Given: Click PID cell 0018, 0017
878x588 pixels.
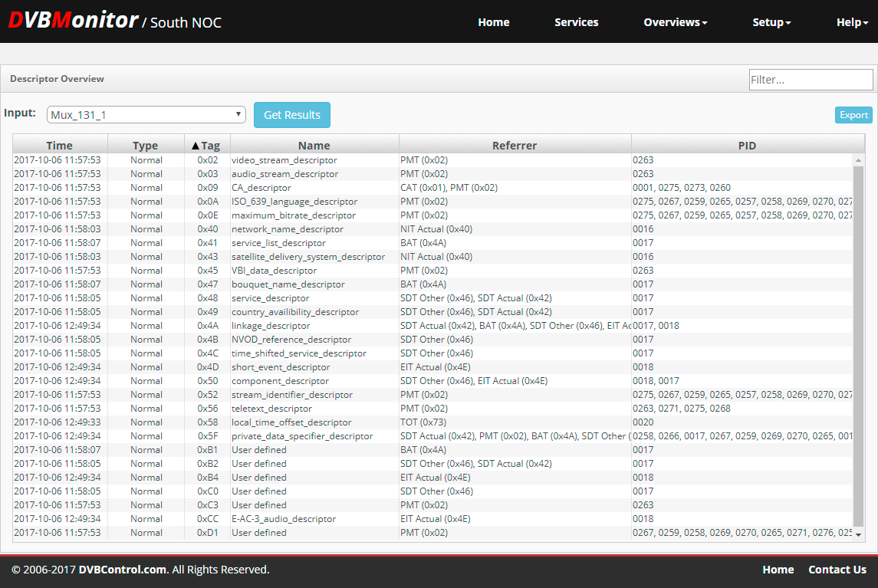Looking at the screenshot, I should 656,381.
